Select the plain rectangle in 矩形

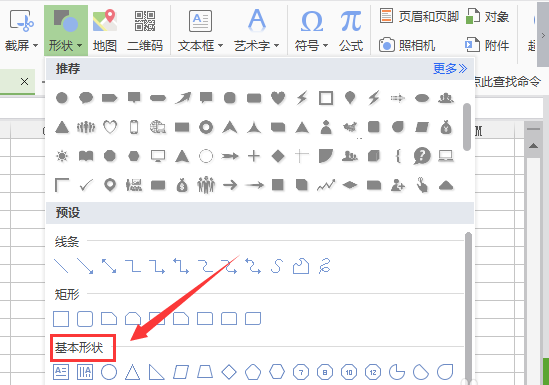(61, 319)
